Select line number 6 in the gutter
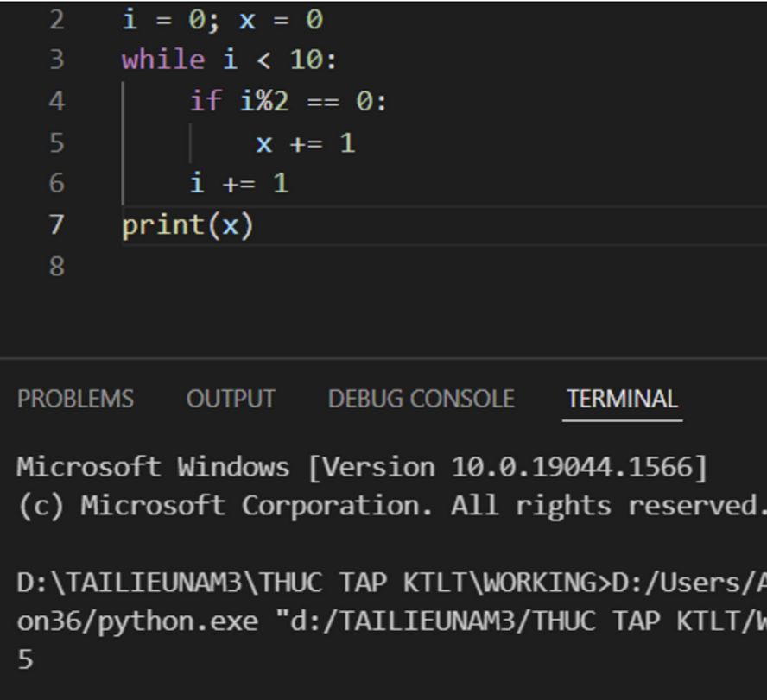This screenshot has height=700, width=767. click(56, 183)
